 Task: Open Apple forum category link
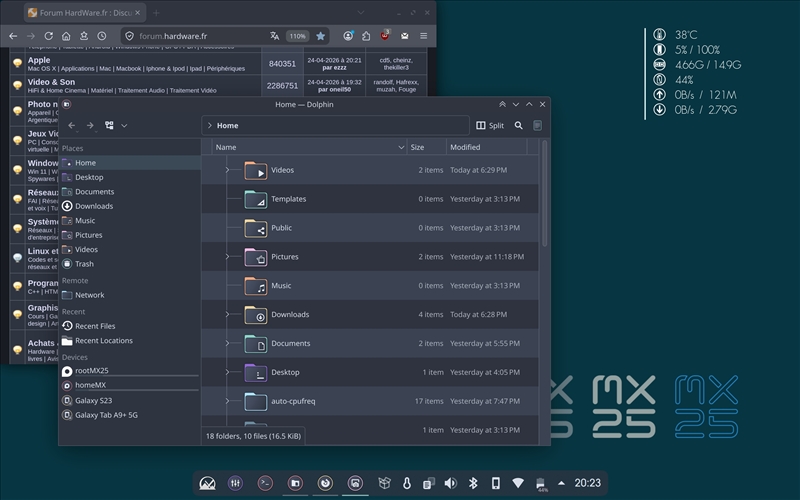click(x=39, y=60)
